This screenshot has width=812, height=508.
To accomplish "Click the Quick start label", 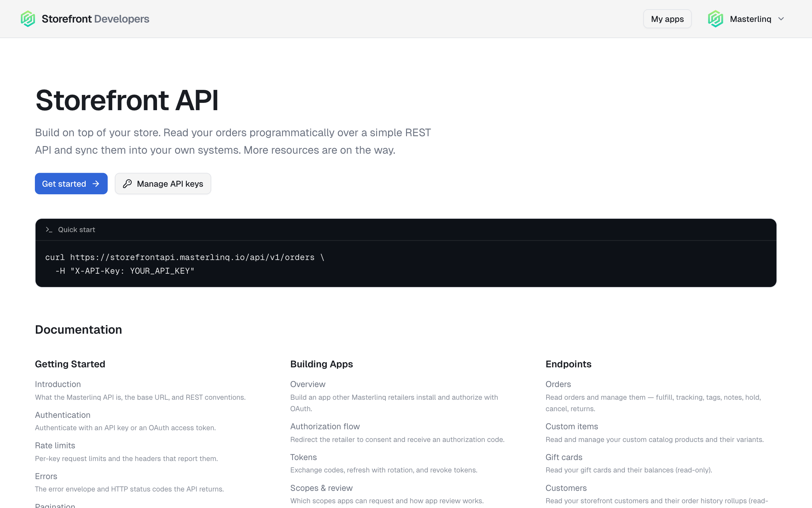I will click(x=76, y=230).
